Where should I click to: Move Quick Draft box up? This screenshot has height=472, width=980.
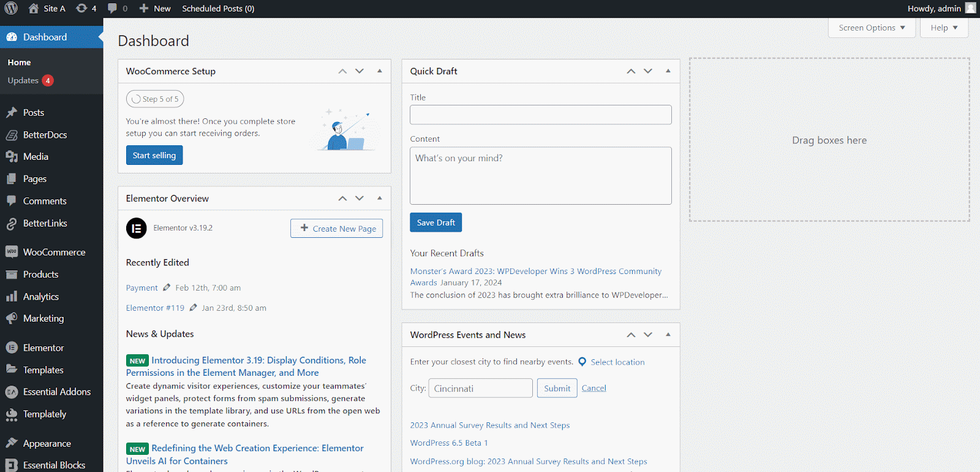coord(631,71)
